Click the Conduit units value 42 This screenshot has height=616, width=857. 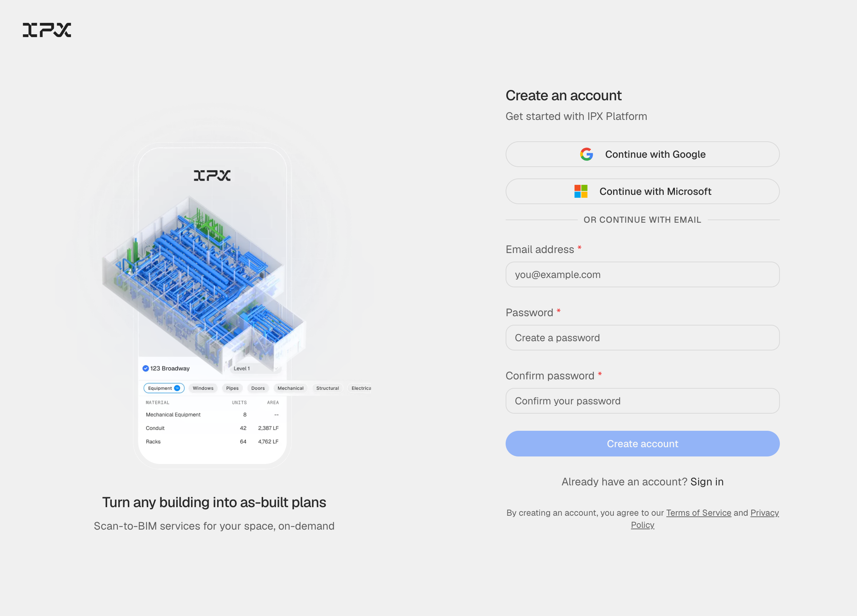243,428
